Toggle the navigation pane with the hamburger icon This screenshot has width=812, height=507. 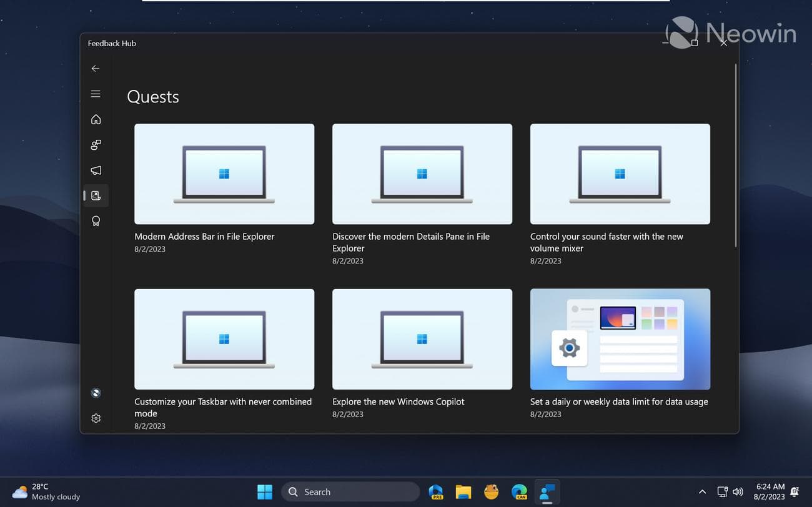tap(96, 94)
